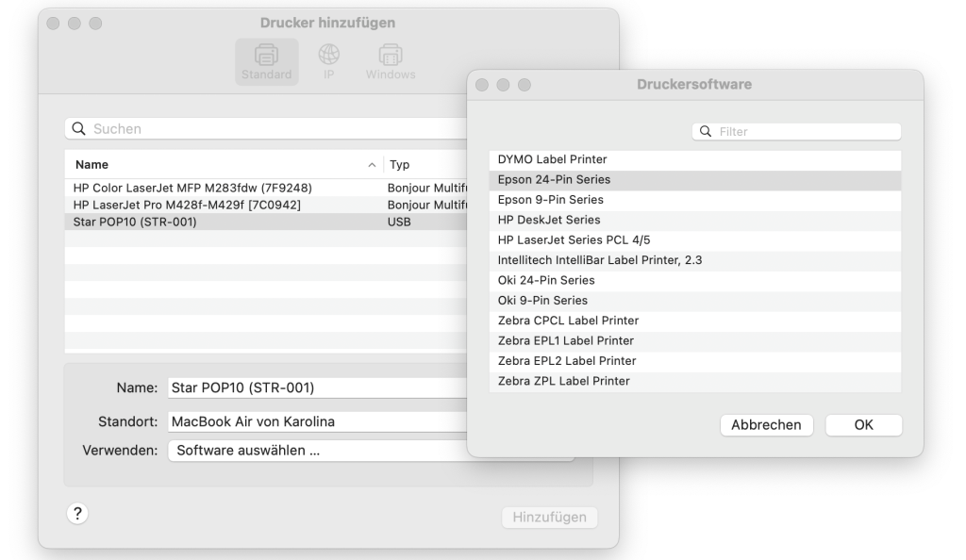Click the Suchen search field

point(266,128)
